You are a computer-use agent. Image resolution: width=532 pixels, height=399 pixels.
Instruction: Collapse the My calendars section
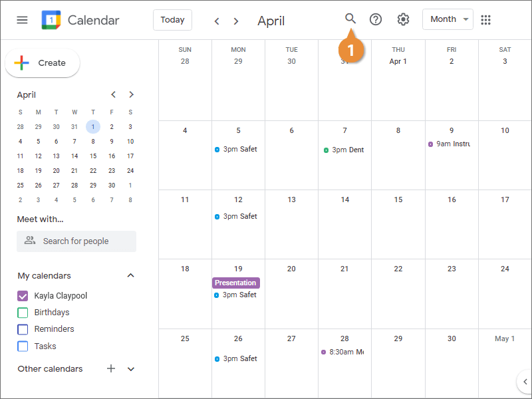click(x=131, y=275)
